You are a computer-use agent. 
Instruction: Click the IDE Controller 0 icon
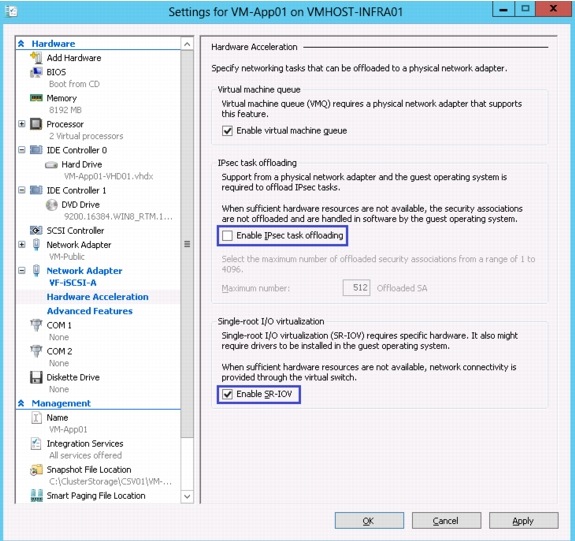(36, 150)
